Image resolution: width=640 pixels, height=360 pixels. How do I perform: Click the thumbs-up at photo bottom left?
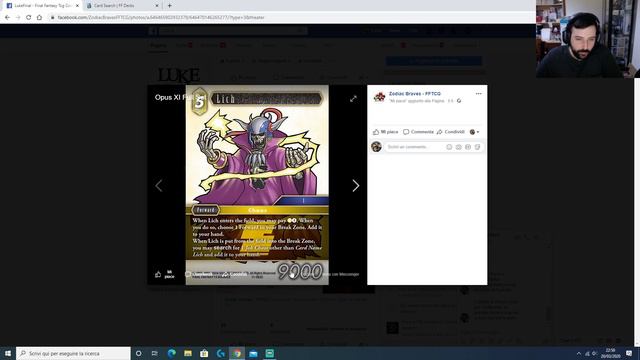(158, 274)
